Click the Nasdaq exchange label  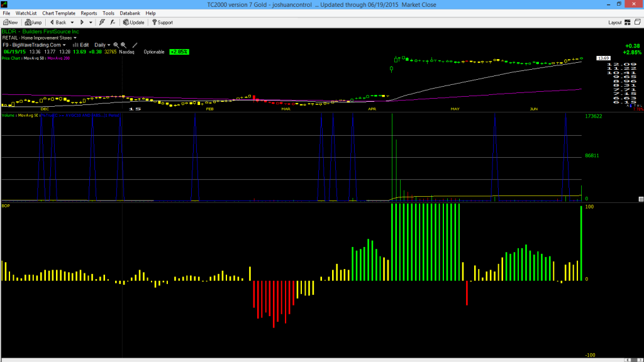pyautogui.click(x=126, y=52)
